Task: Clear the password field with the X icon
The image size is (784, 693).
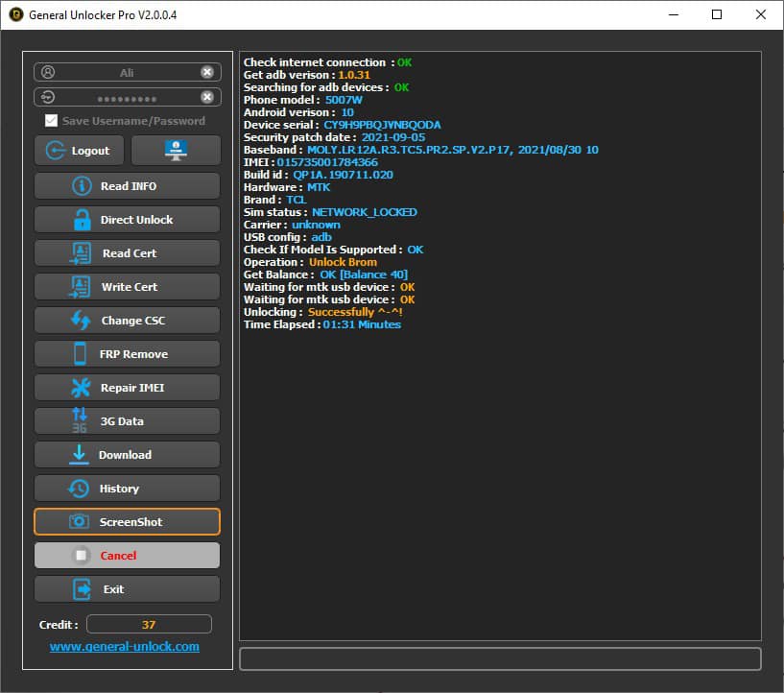Action: (x=207, y=97)
